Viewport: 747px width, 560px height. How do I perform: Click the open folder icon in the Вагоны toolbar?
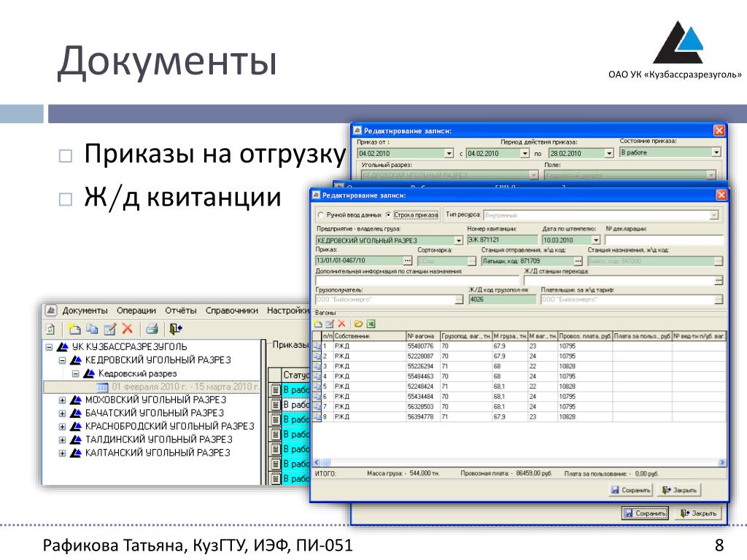tap(358, 324)
